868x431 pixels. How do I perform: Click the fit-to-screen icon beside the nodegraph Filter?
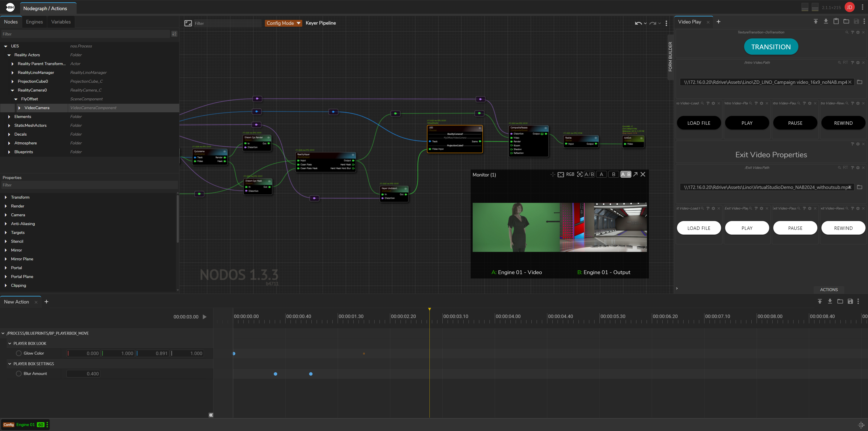click(188, 23)
